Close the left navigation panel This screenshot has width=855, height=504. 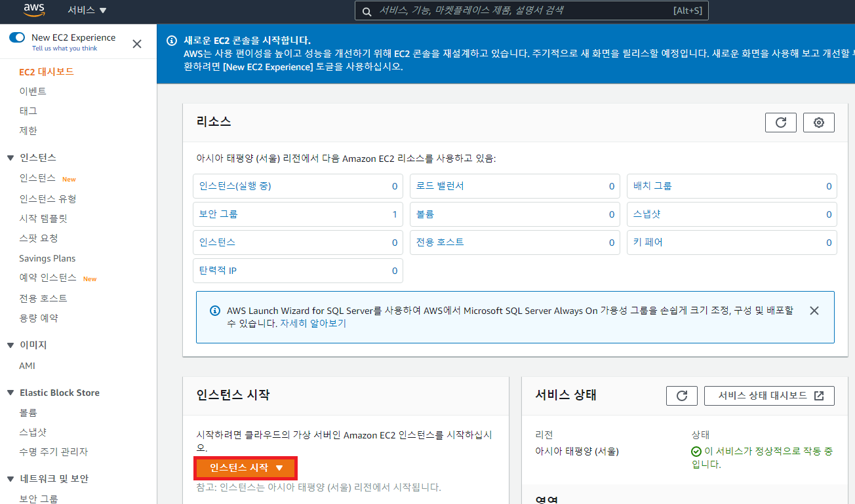[137, 44]
